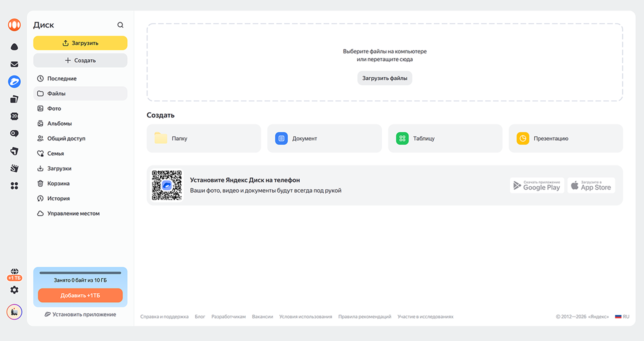The image size is (644, 341).
Task: Open Блог footer link
Action: tap(200, 317)
